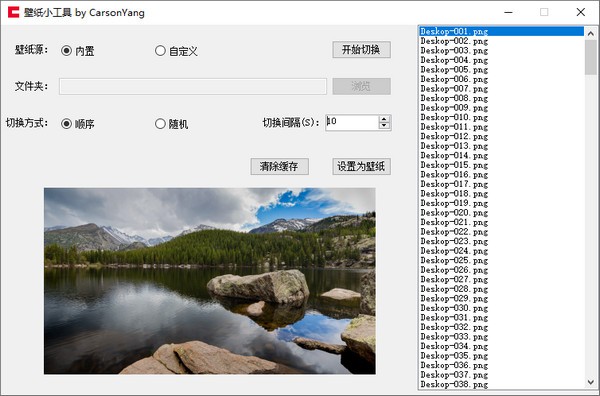Viewport: 600px width, 396px height.
Task: Click the 清除缓存 button
Action: (x=279, y=166)
